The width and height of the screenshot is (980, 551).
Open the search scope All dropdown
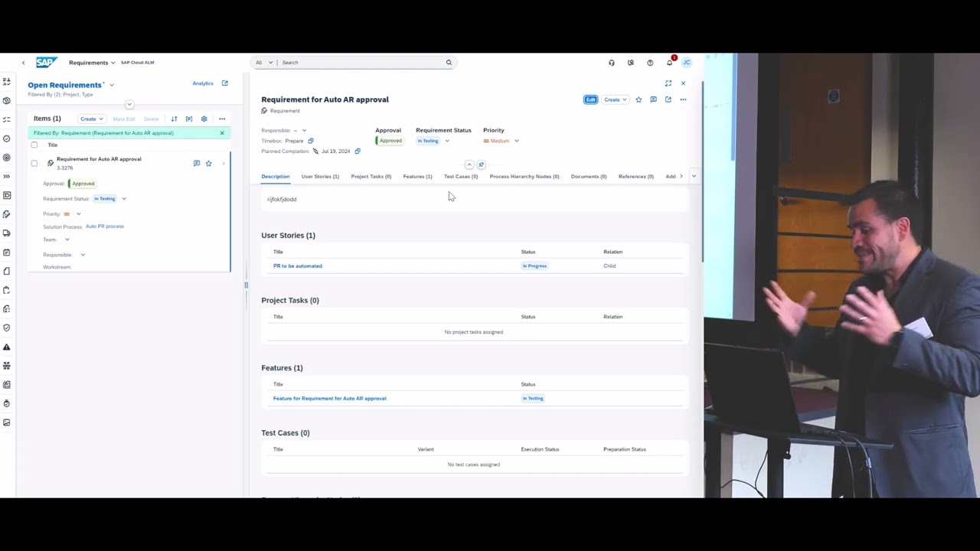tap(263, 63)
